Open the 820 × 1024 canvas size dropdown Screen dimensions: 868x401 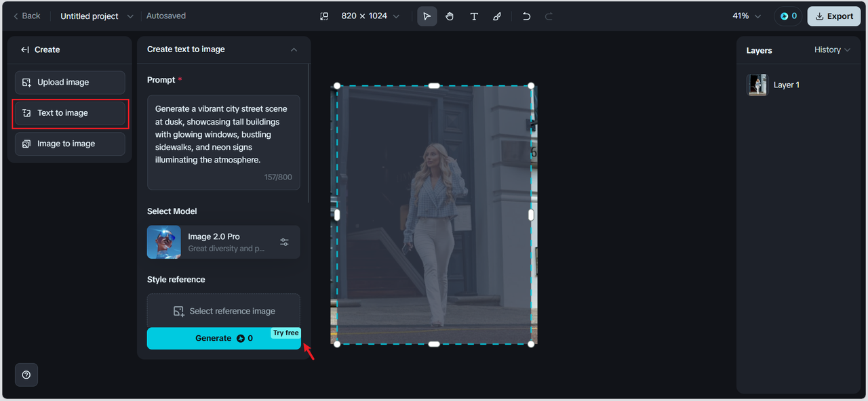370,16
